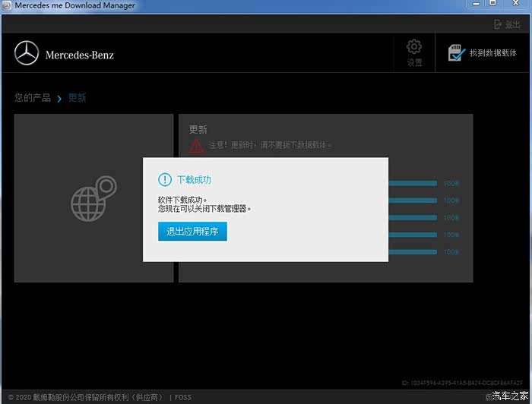Maximize the Download Manager window
The width and height of the screenshot is (532, 404).
point(492,3)
